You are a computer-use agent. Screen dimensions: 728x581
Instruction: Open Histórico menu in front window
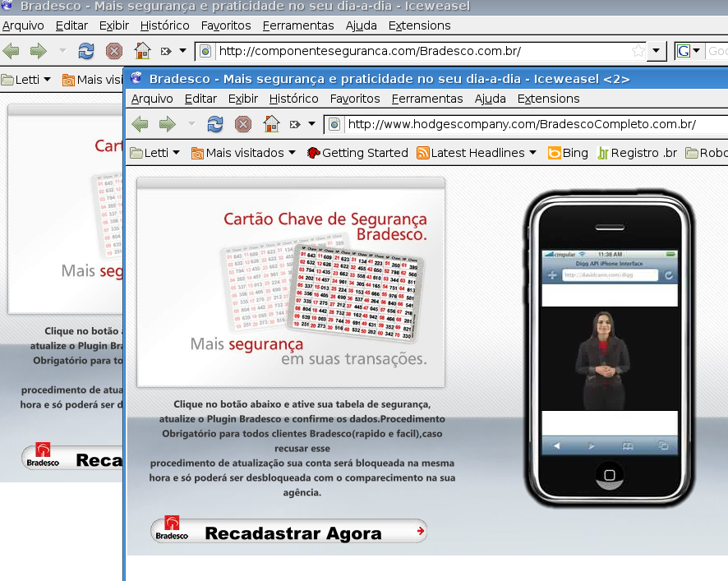click(294, 99)
